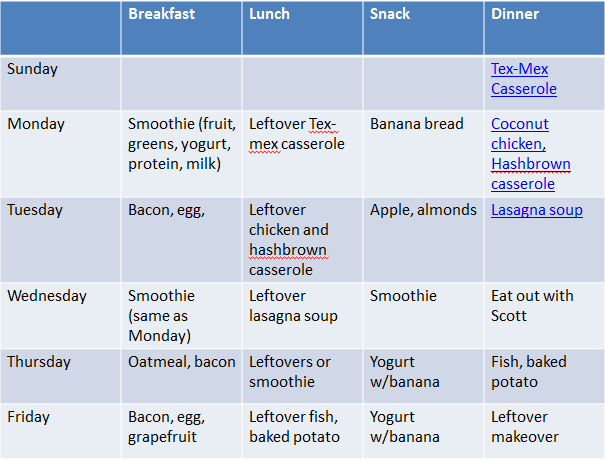The height and width of the screenshot is (459, 605).
Task: Click the Oatmeal, bacon breakfast cell
Action: (x=181, y=376)
